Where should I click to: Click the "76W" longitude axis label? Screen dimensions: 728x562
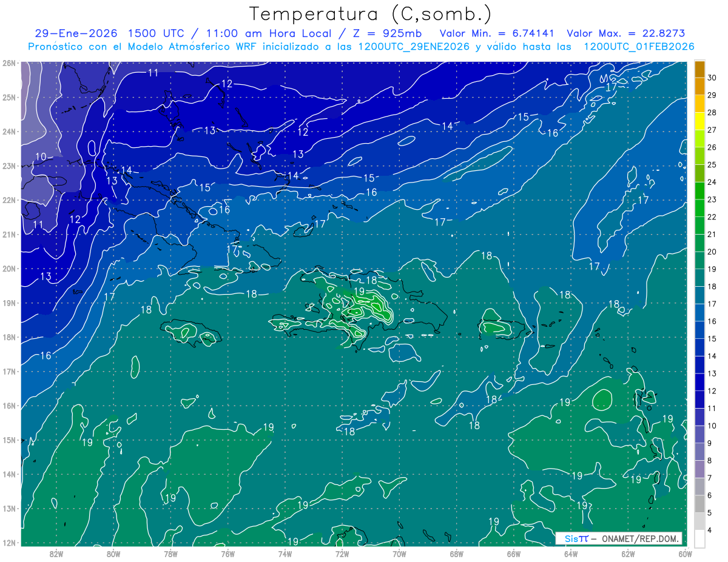point(227,554)
